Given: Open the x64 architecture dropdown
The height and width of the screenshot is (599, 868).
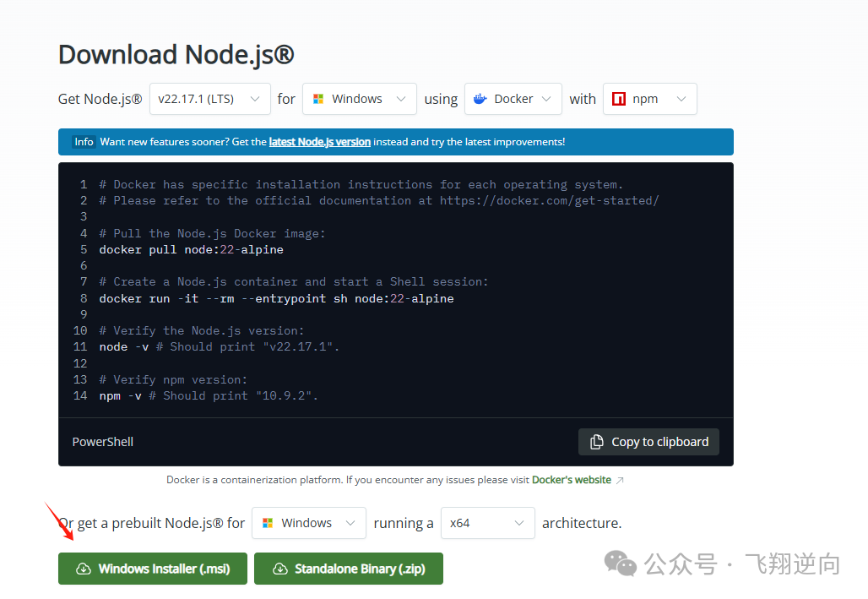Looking at the screenshot, I should 488,522.
